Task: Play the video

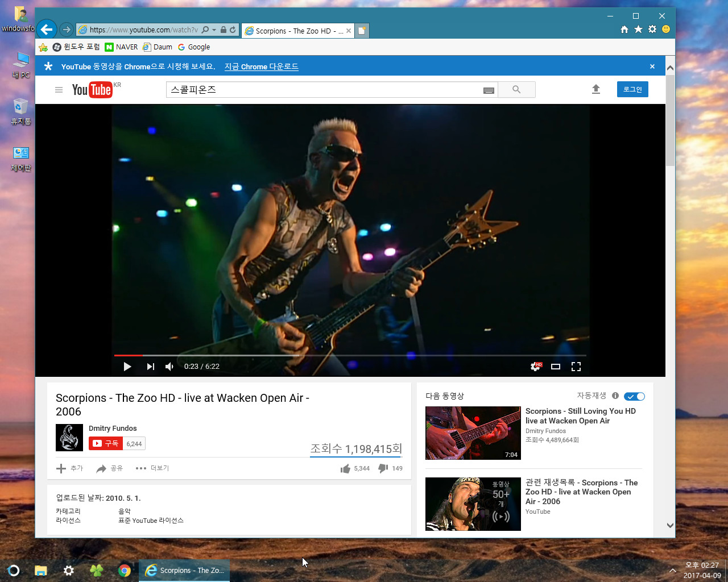Action: (x=127, y=367)
